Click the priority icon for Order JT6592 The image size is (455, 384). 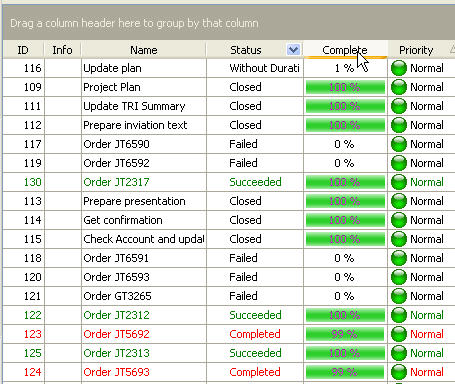(399, 163)
